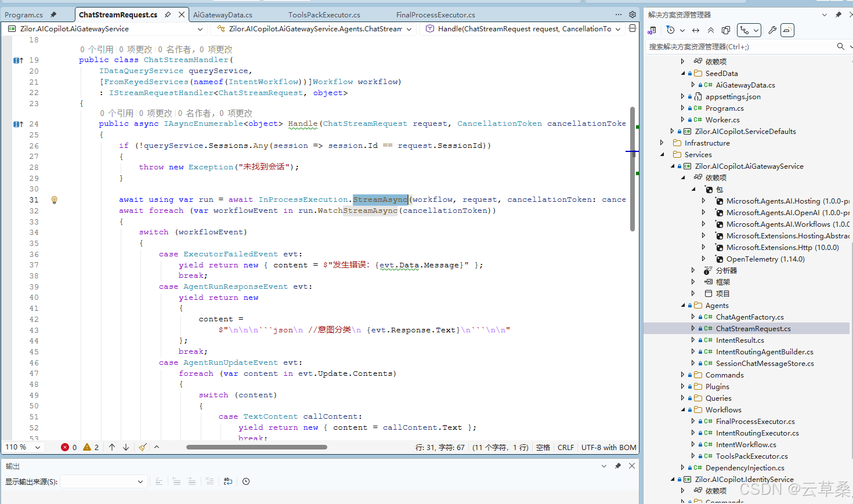Switch to the Program.cs tab

(x=24, y=14)
